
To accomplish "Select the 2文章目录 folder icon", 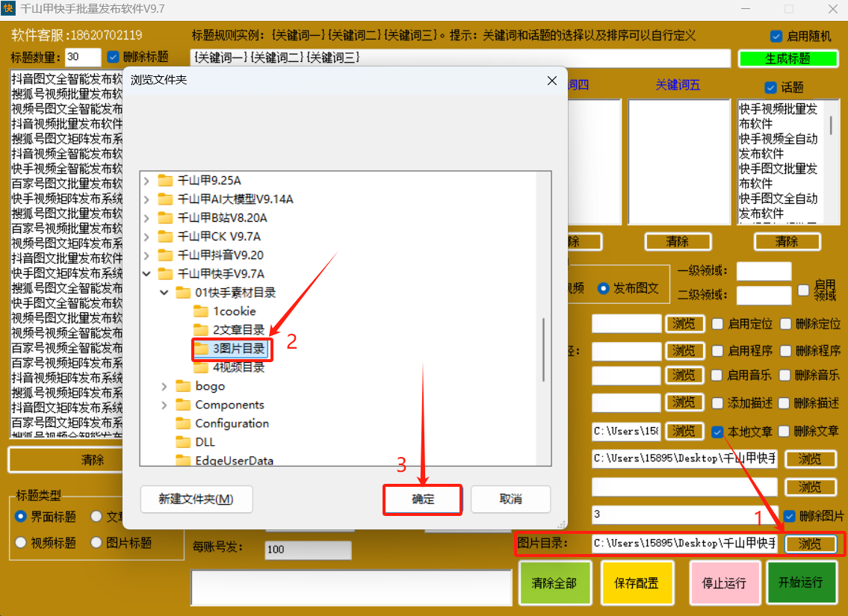I will click(201, 330).
